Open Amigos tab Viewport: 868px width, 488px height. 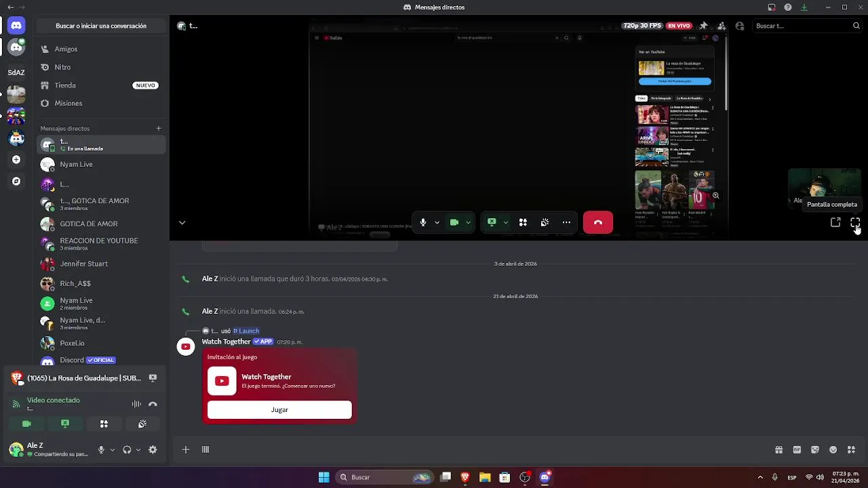[101, 49]
